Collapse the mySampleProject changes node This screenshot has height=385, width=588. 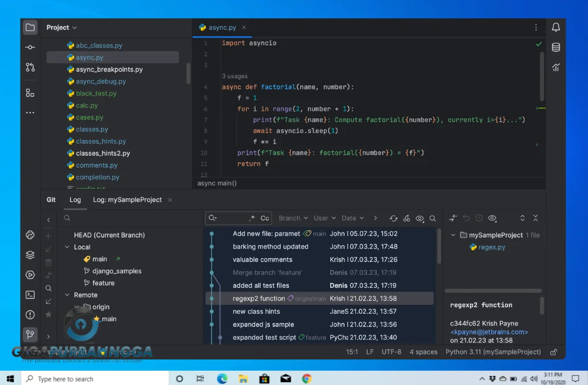click(453, 235)
